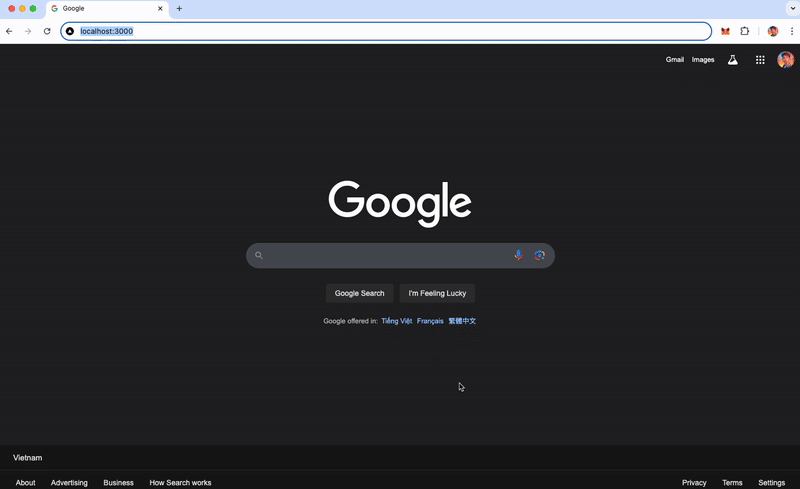Click the Google logo
The width and height of the screenshot is (800, 489).
pos(400,203)
